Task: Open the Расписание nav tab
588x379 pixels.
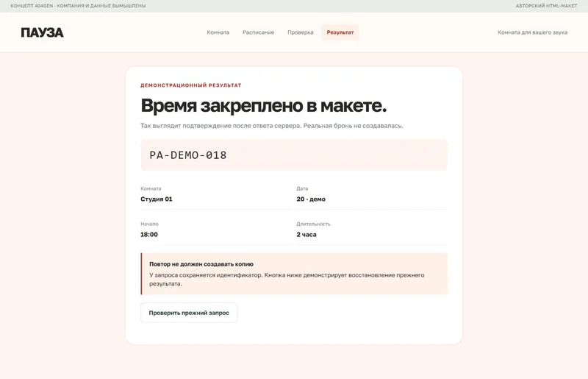Action: click(x=259, y=32)
